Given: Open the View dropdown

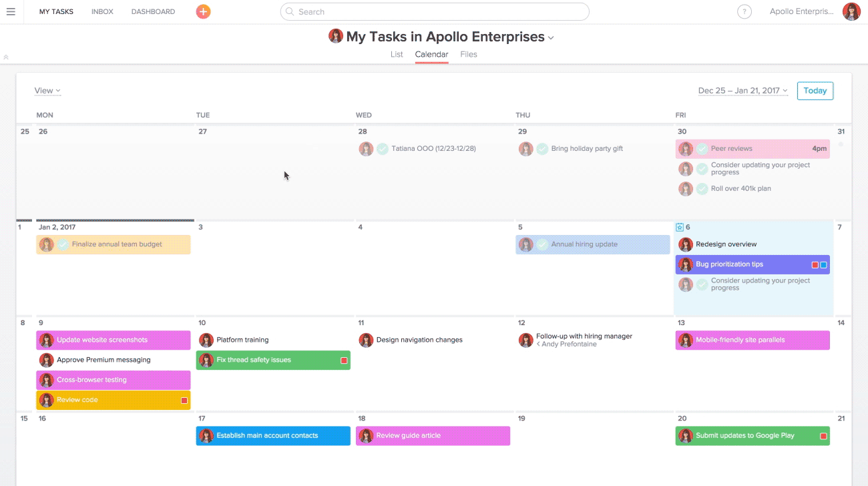Looking at the screenshot, I should (47, 91).
